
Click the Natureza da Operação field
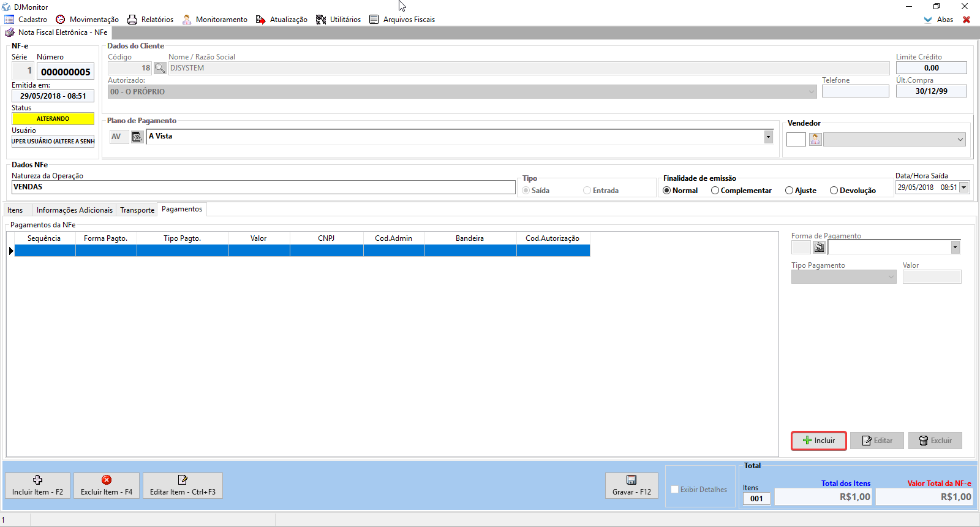click(263, 188)
